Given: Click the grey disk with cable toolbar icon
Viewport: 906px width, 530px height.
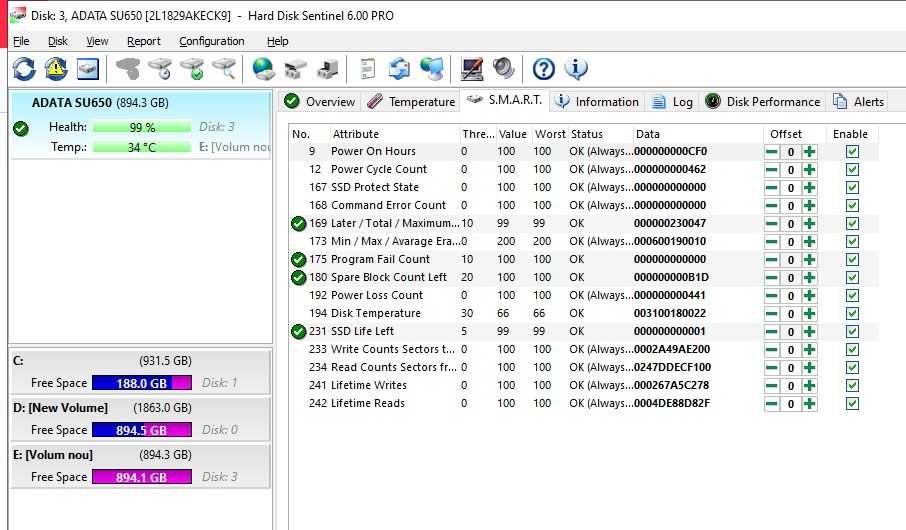Looking at the screenshot, I should tap(128, 69).
